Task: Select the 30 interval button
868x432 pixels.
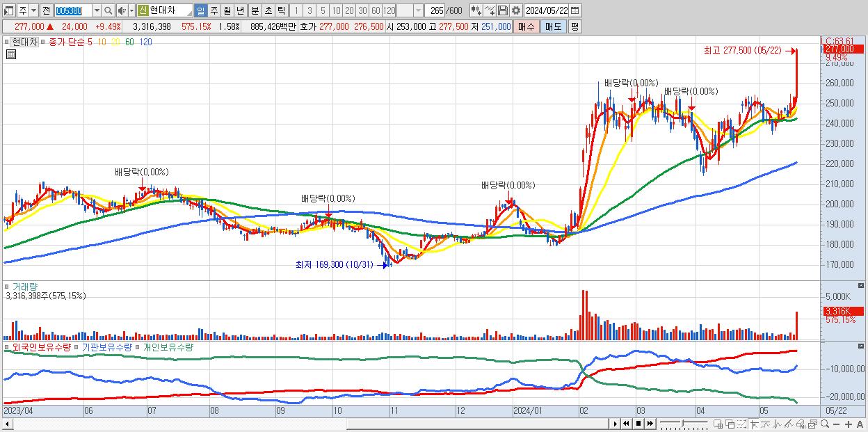Action: point(362,10)
